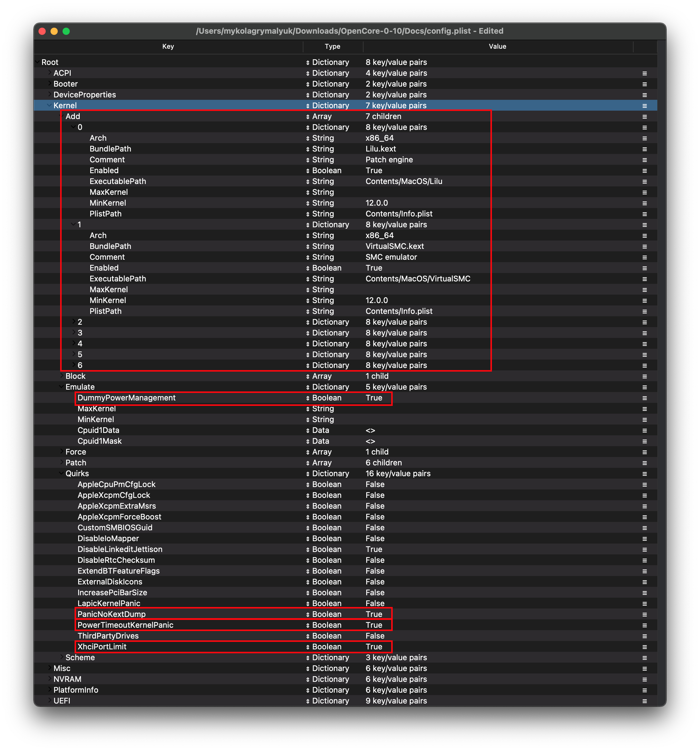The height and width of the screenshot is (751, 700).
Task: Select the AppleXcpmForceBoost key
Action: point(119,517)
